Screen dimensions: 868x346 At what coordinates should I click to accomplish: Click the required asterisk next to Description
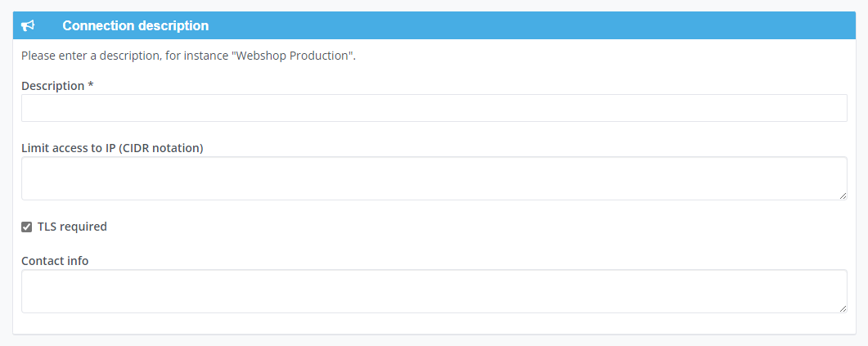coord(90,85)
